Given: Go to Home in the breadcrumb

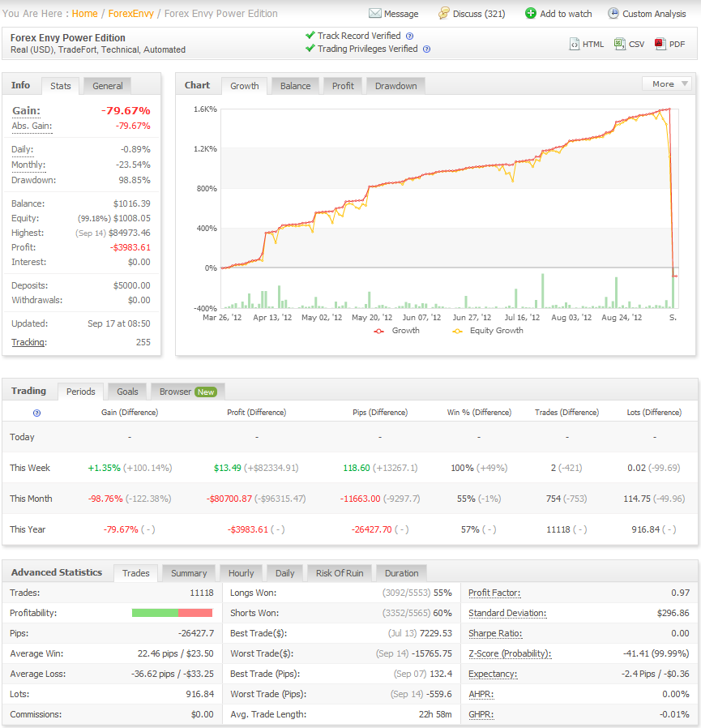Looking at the screenshot, I should 85,14.
